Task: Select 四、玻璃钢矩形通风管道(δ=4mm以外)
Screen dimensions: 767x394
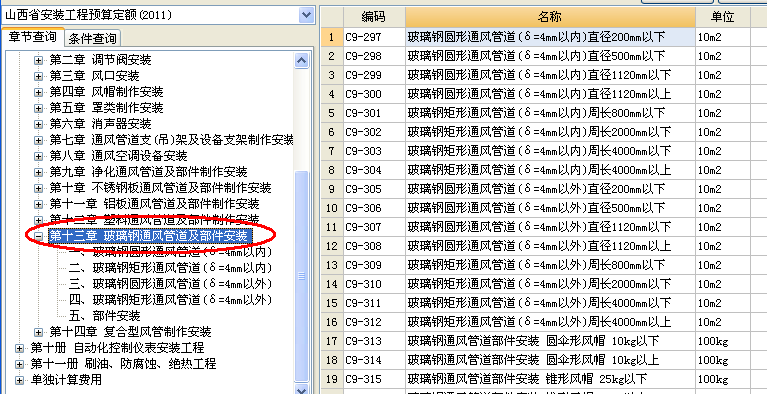Action: (170, 300)
